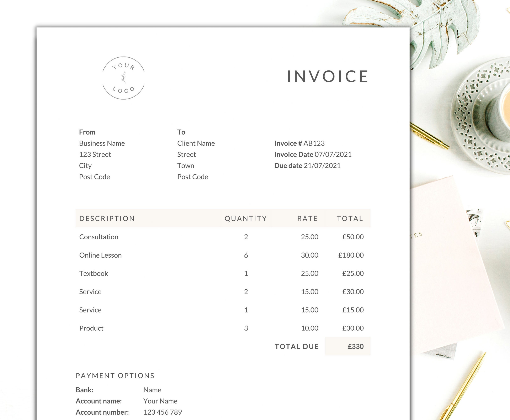The width and height of the screenshot is (510, 420).
Task: Select invoice number AB123
Action: click(314, 143)
